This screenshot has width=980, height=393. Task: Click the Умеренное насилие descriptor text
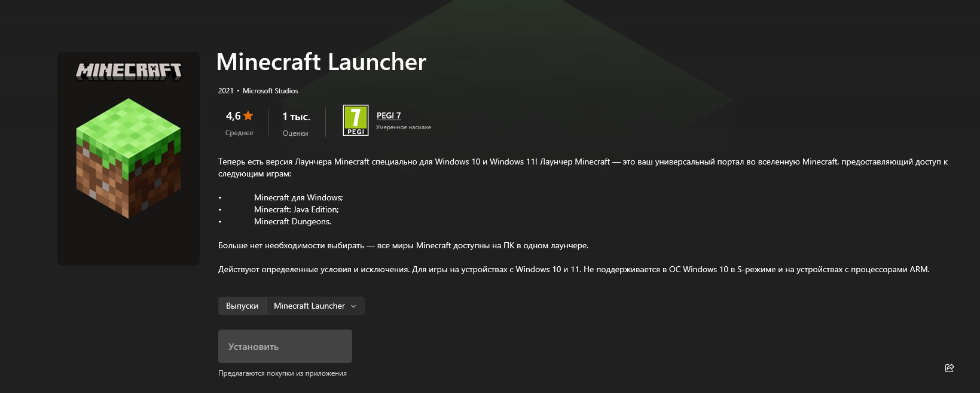(x=404, y=127)
